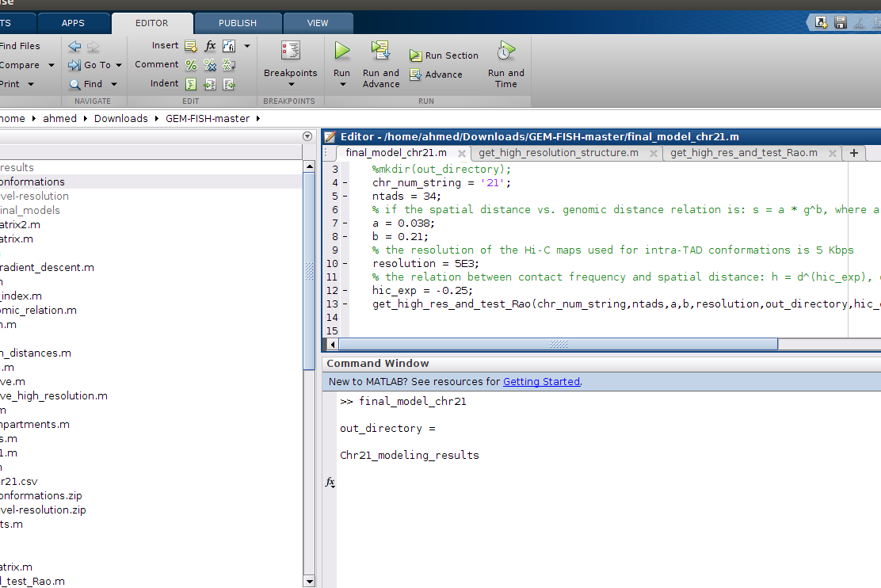Open the Breakpoints dropdown arrow
881x588 pixels.
pyautogui.click(x=291, y=85)
